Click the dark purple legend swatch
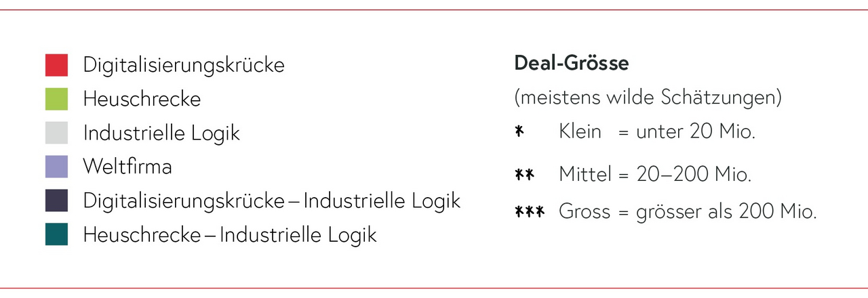Viewport: 868px width, 298px height. pyautogui.click(x=57, y=200)
